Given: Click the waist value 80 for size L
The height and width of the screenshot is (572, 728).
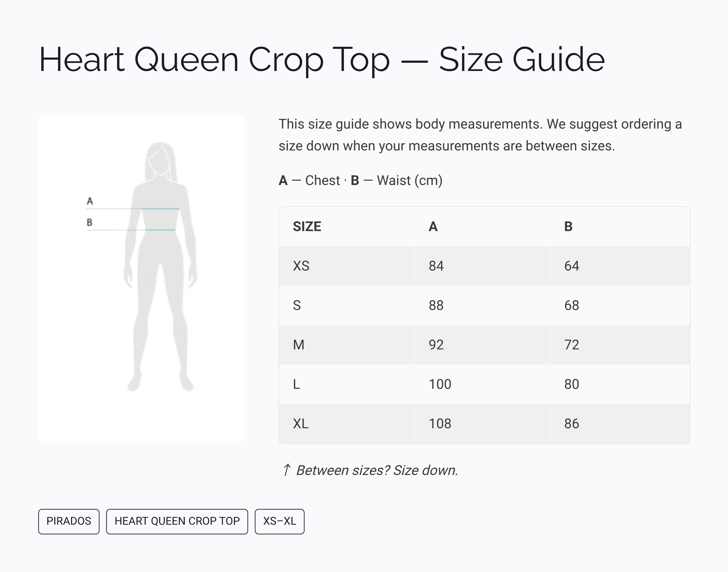Looking at the screenshot, I should [571, 384].
